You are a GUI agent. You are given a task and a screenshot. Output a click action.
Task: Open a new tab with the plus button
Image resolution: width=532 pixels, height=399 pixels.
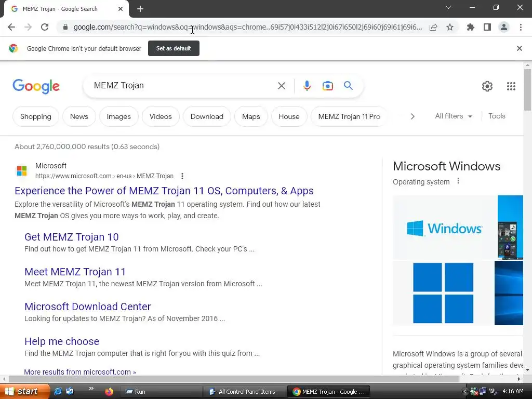tap(140, 9)
